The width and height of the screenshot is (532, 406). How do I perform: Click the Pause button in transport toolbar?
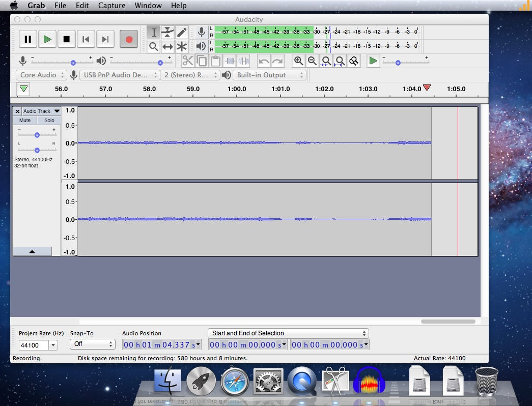(x=28, y=39)
